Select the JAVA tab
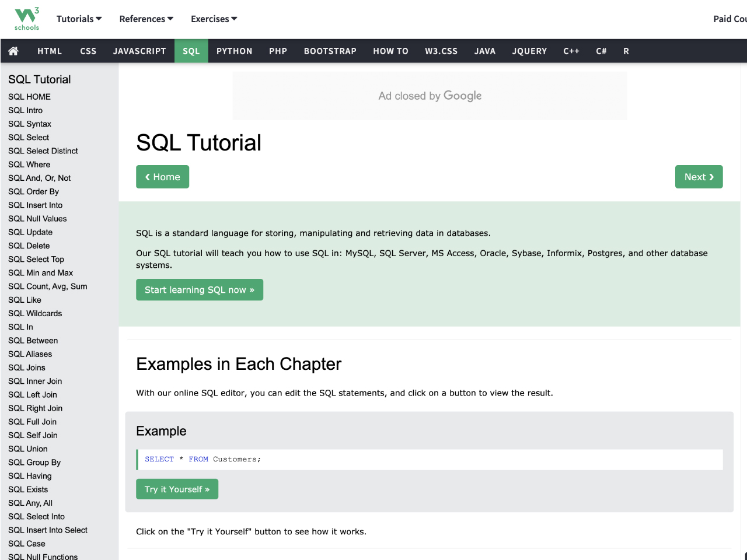 [x=485, y=51]
